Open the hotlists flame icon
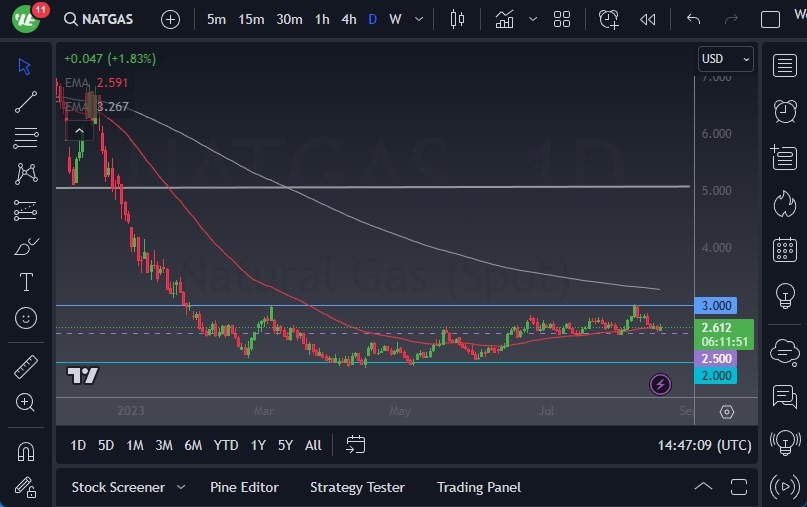Image resolution: width=807 pixels, height=507 pixels. coord(785,203)
